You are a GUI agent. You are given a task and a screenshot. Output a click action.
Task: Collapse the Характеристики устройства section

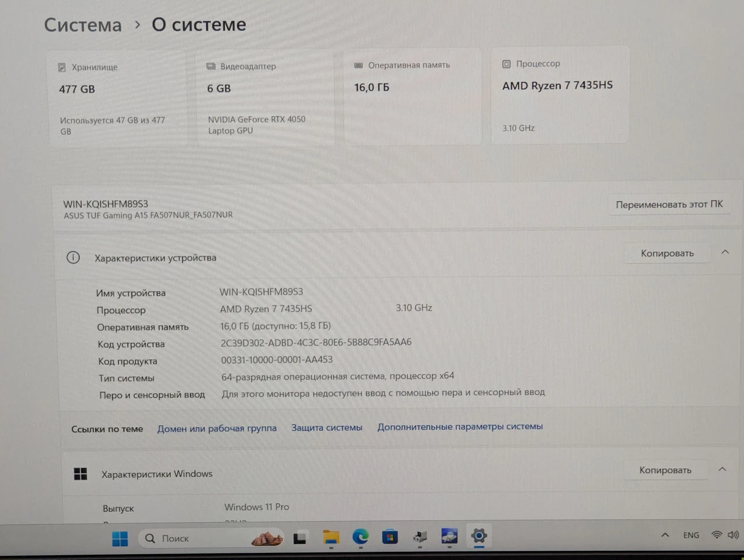(725, 252)
